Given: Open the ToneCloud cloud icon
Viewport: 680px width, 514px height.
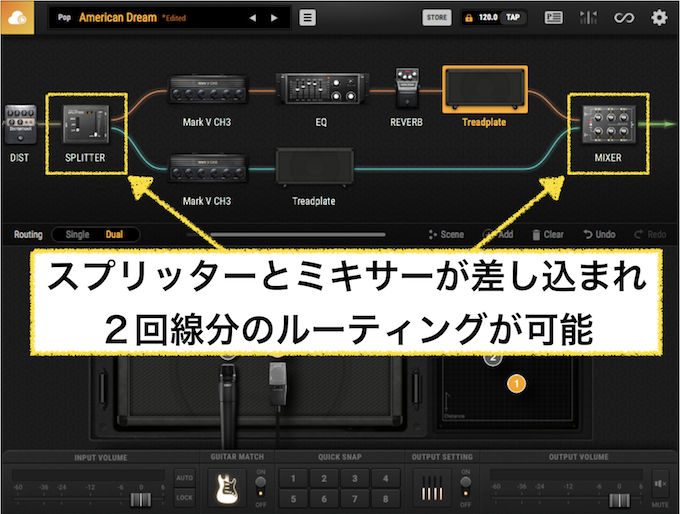Looking at the screenshot, I should pos(17,18).
